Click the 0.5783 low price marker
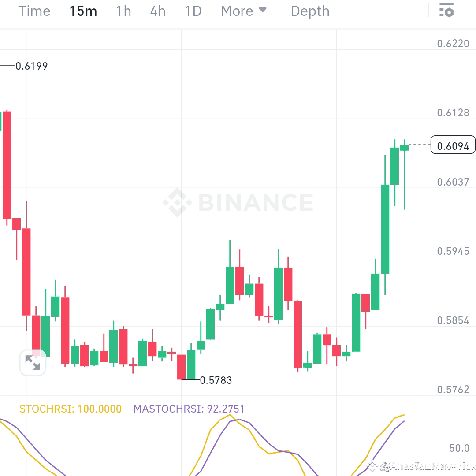The width and height of the screenshot is (476, 476). coord(215,380)
